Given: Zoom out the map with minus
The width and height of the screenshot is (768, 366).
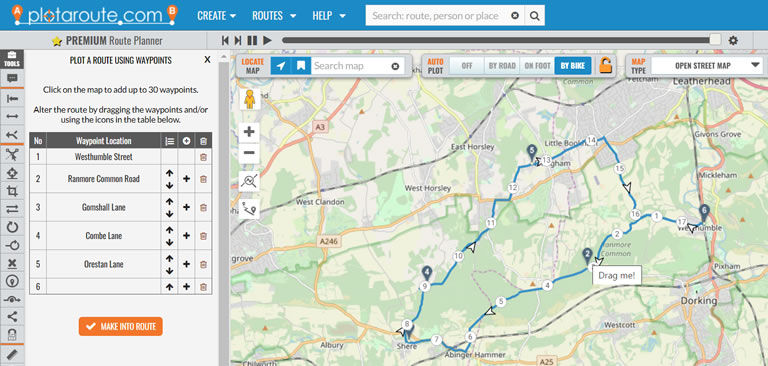Looking at the screenshot, I should pos(249,153).
